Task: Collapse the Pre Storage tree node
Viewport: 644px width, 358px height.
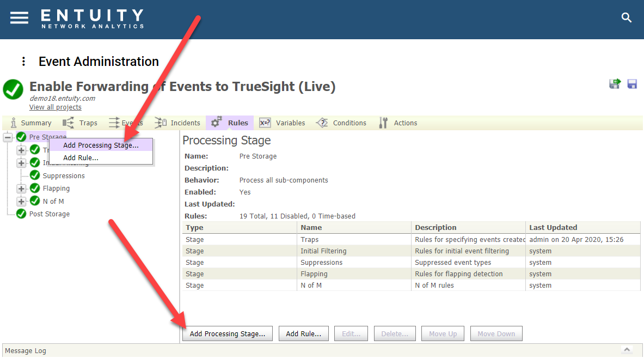Action: [x=8, y=137]
